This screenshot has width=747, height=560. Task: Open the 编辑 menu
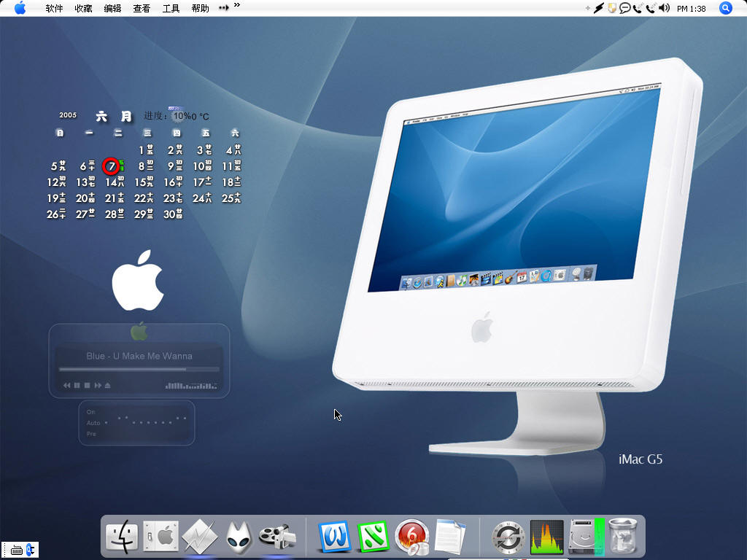tap(112, 8)
